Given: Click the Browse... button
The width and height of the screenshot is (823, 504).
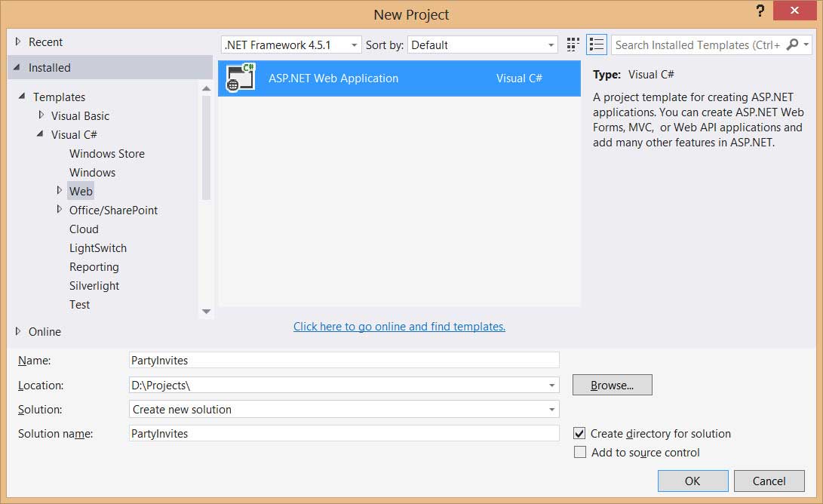Looking at the screenshot, I should click(612, 385).
